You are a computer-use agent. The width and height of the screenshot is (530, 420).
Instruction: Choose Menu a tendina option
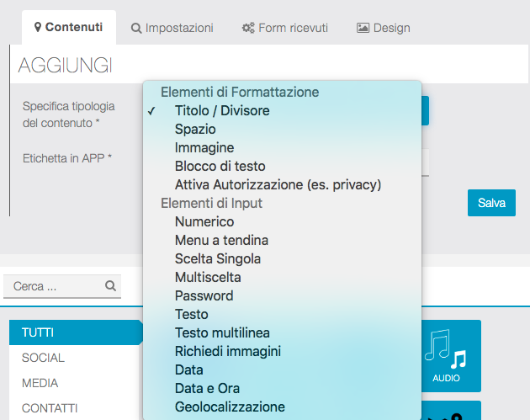coord(221,240)
